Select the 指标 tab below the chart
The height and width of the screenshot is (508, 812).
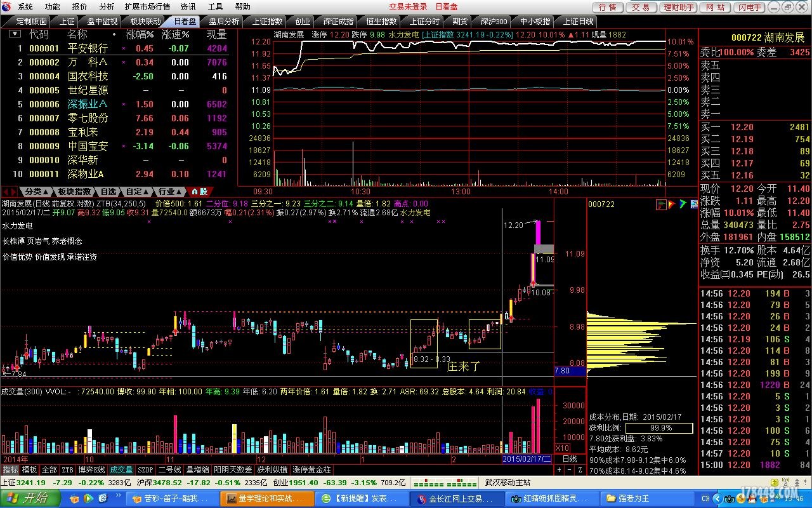10,470
